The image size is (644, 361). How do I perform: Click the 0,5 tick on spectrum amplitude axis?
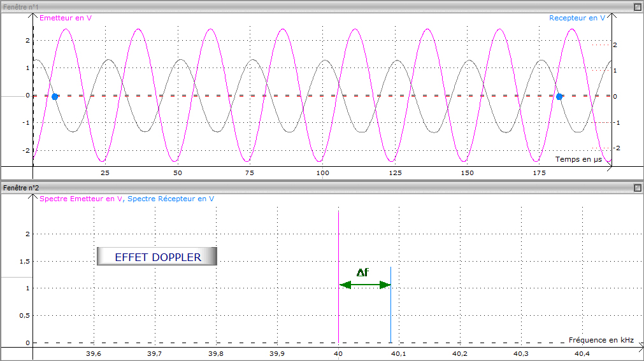pyautogui.click(x=25, y=315)
